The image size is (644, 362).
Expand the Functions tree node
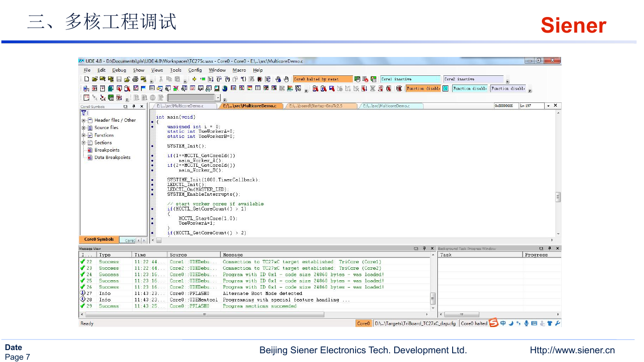click(84, 135)
